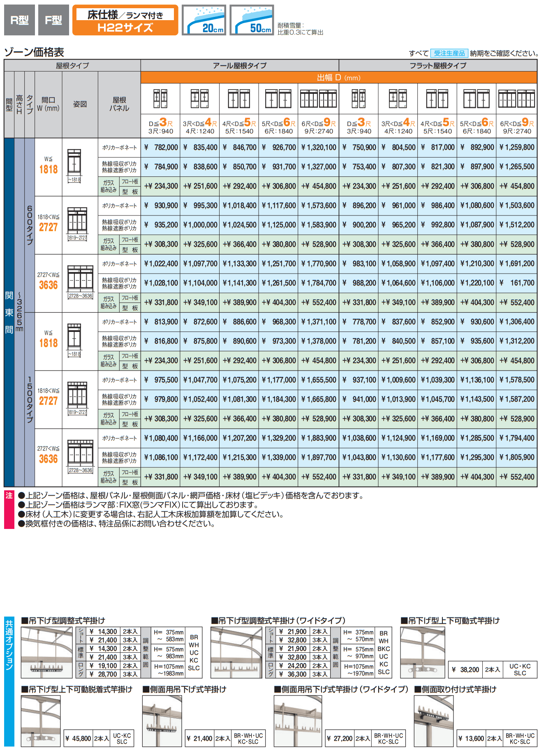Click the アール屋根 5尺<D≦6尺 diagram icon
The image size is (546, 756).
click(x=278, y=99)
